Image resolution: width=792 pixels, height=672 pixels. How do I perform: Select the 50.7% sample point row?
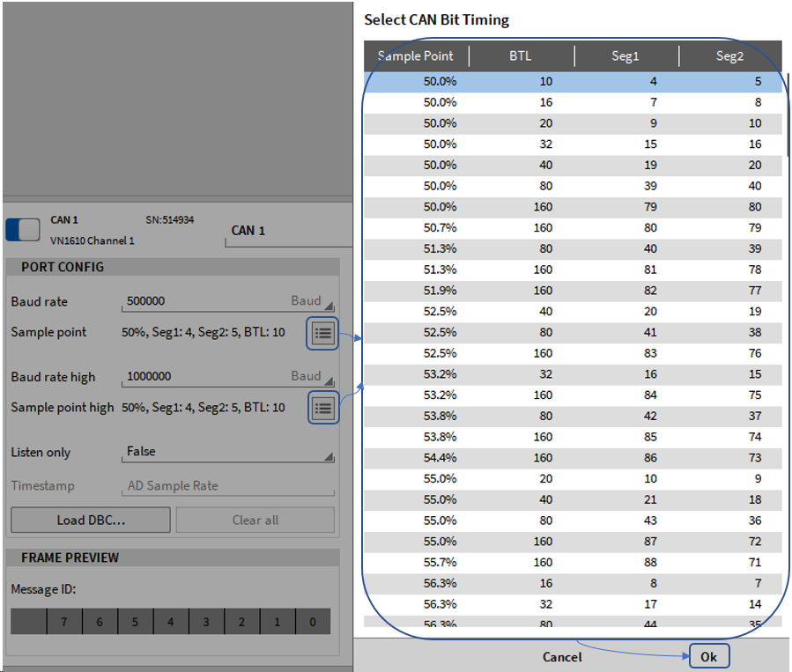(x=573, y=228)
